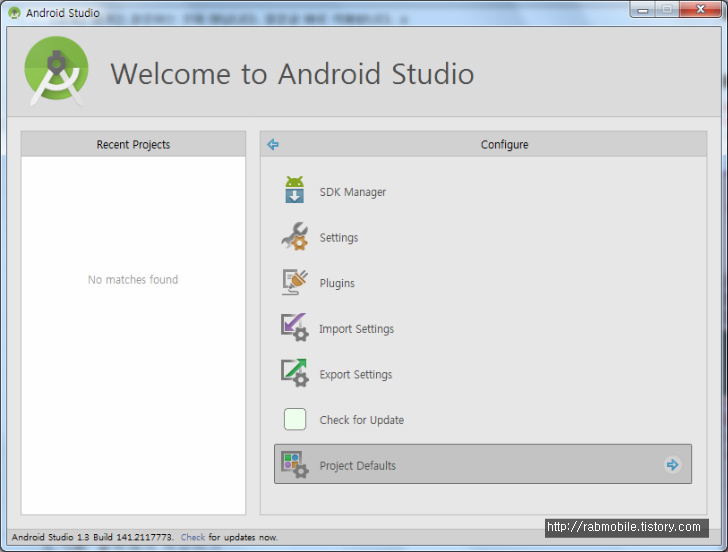
Task: Click the 'No matches found' text
Action: [133, 279]
